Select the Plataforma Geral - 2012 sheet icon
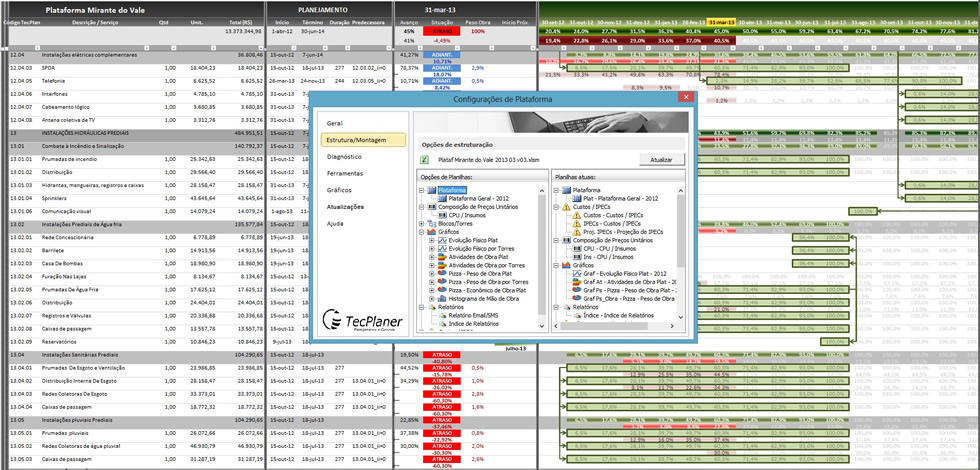 (x=443, y=199)
